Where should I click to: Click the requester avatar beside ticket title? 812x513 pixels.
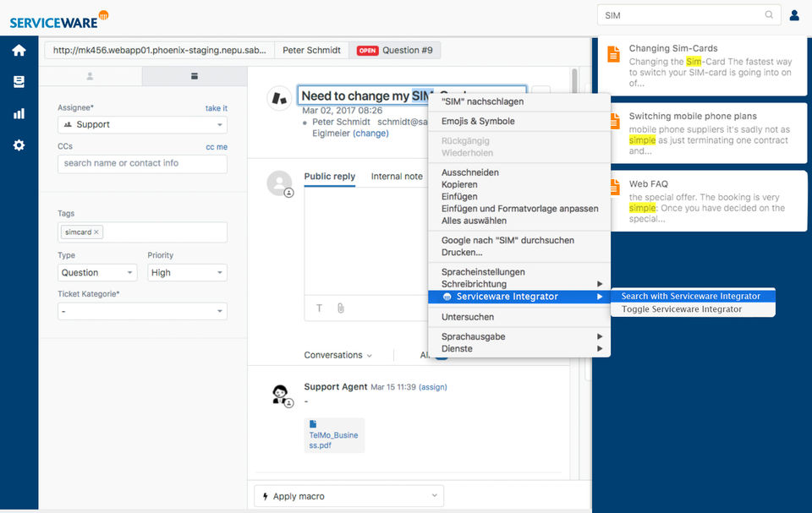[280, 98]
